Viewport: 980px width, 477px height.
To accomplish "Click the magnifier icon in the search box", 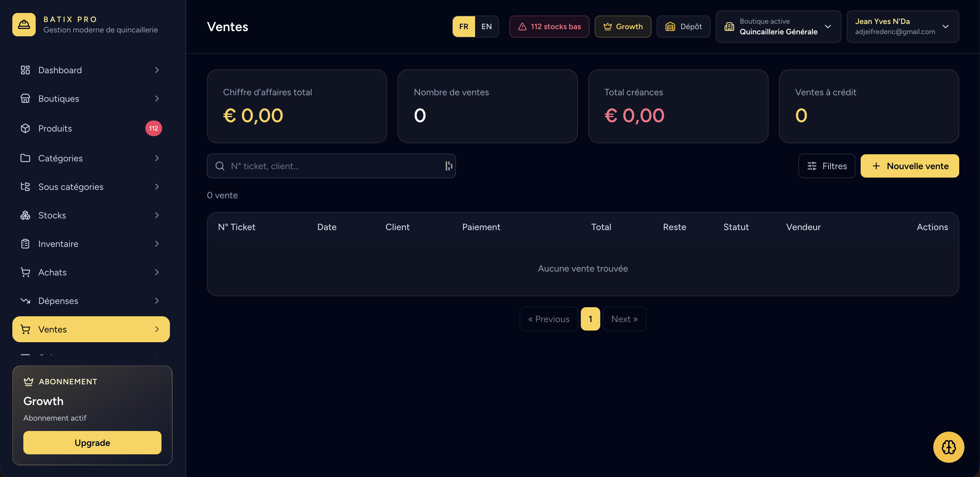I will [220, 166].
